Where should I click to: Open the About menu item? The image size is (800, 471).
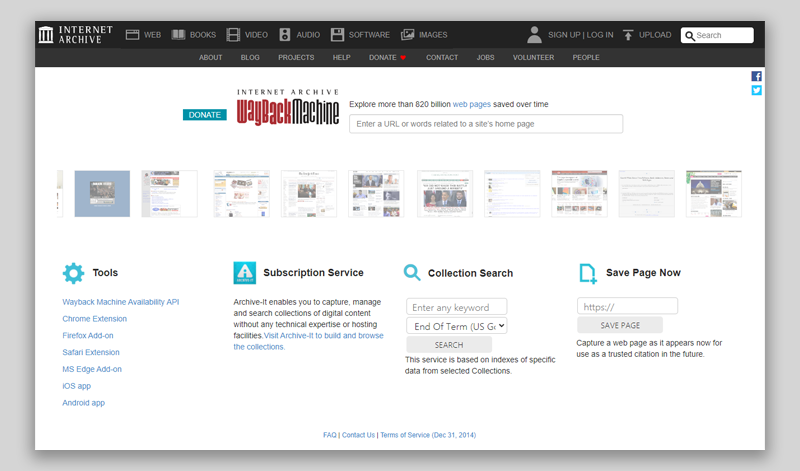point(211,58)
